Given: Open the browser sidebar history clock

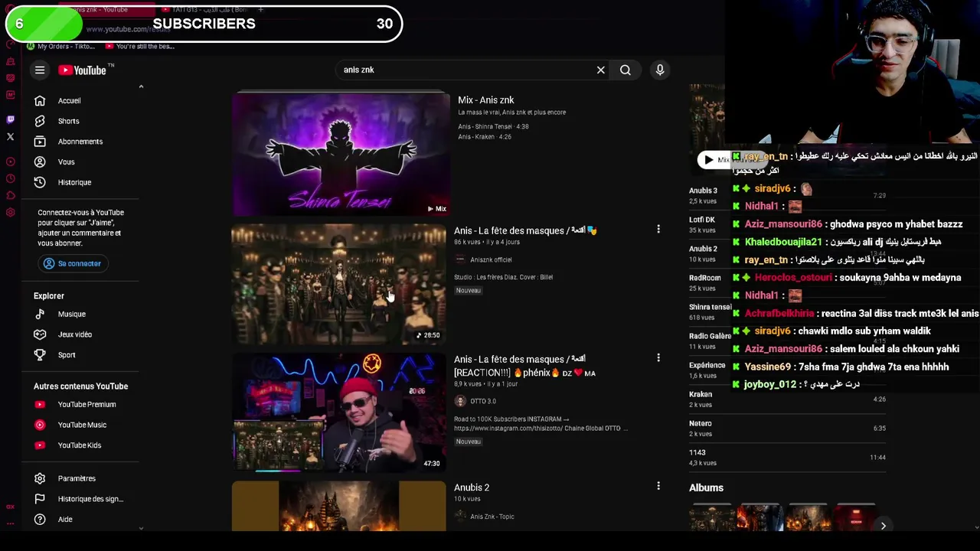Looking at the screenshot, I should pyautogui.click(x=10, y=178).
